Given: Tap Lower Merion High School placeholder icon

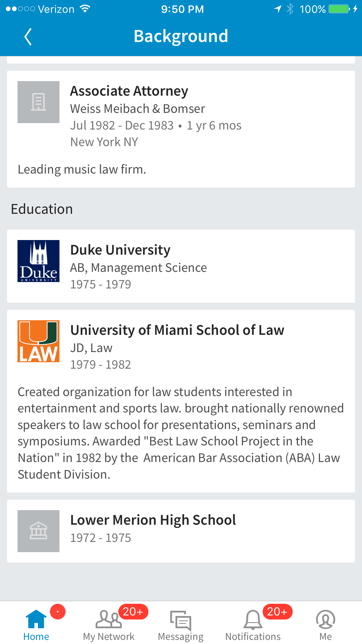Looking at the screenshot, I should [x=38, y=531].
